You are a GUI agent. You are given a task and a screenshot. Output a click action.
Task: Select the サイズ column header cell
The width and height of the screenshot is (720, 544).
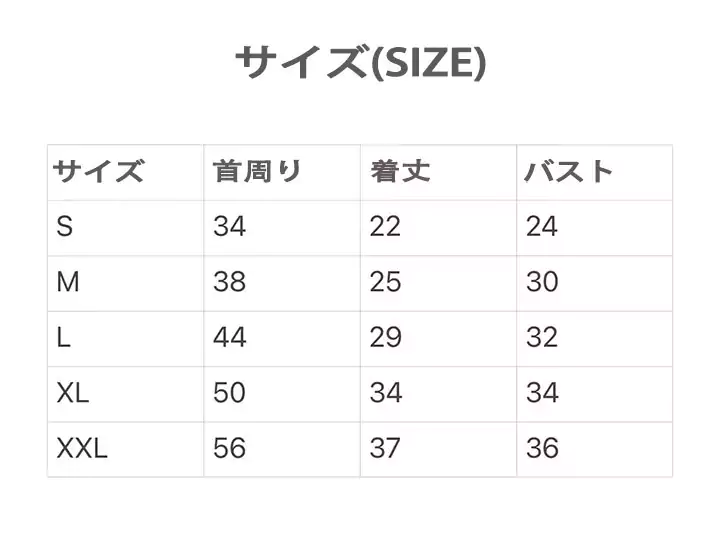click(x=98, y=172)
